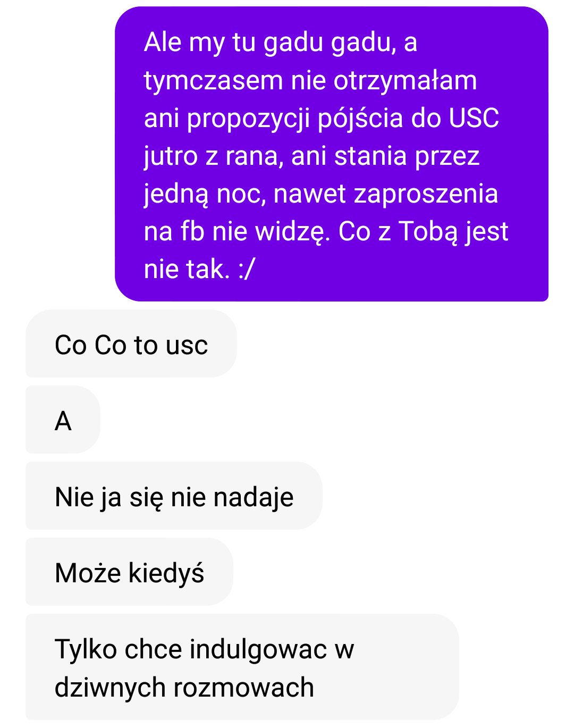Select the "Co Co to usc" message

coord(131,344)
